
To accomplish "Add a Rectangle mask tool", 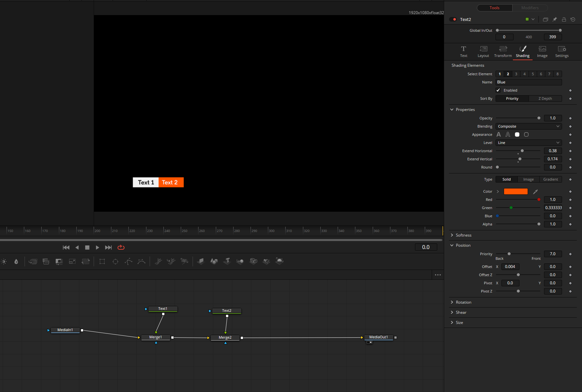I will pyautogui.click(x=102, y=261).
